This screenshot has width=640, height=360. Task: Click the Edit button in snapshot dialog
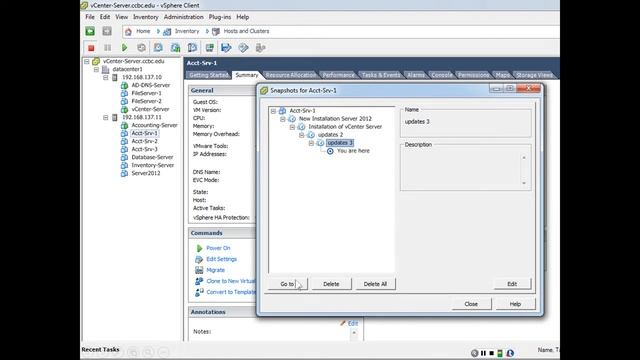pos(512,284)
